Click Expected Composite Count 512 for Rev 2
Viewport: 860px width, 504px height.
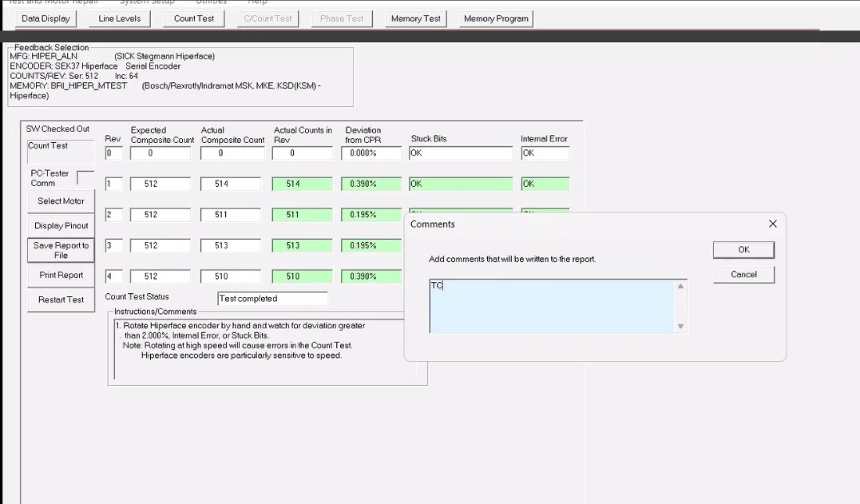click(x=160, y=214)
